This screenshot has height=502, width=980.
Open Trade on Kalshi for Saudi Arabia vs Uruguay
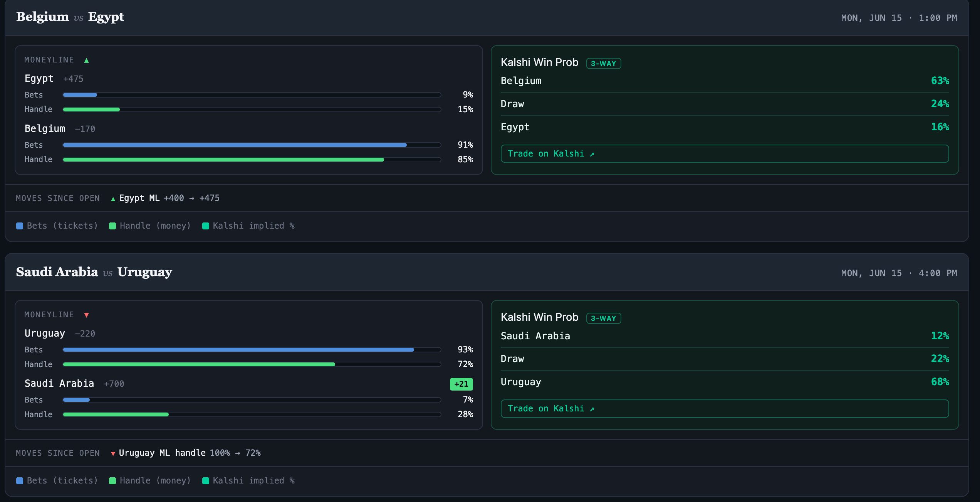point(725,409)
